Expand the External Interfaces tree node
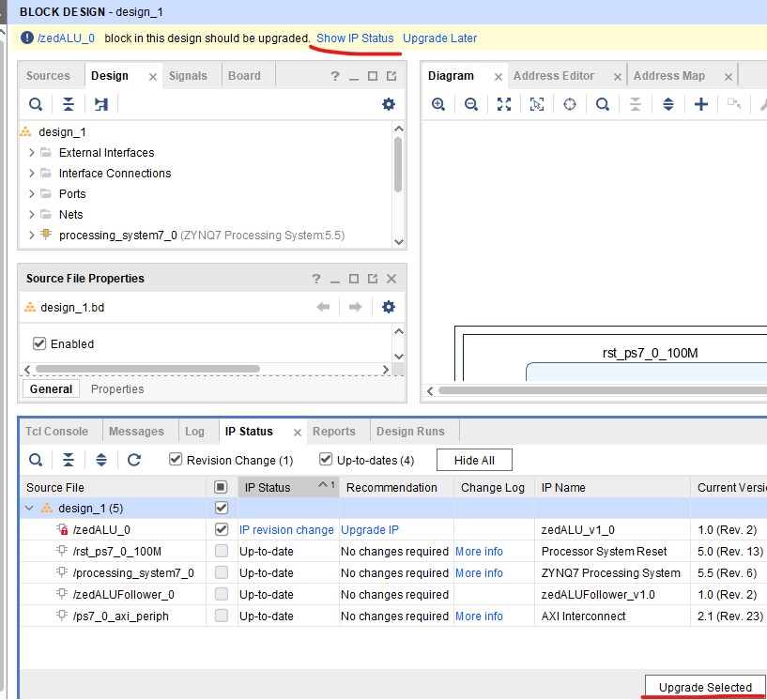This screenshot has height=700, width=767. tap(32, 153)
